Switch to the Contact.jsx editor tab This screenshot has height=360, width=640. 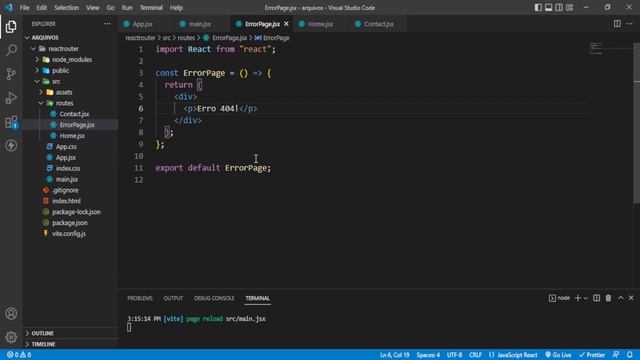pyautogui.click(x=378, y=24)
